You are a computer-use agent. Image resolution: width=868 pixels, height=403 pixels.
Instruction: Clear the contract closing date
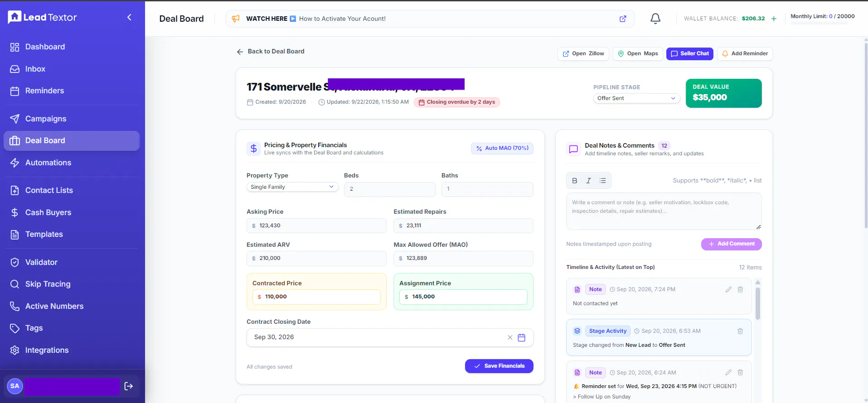point(510,337)
